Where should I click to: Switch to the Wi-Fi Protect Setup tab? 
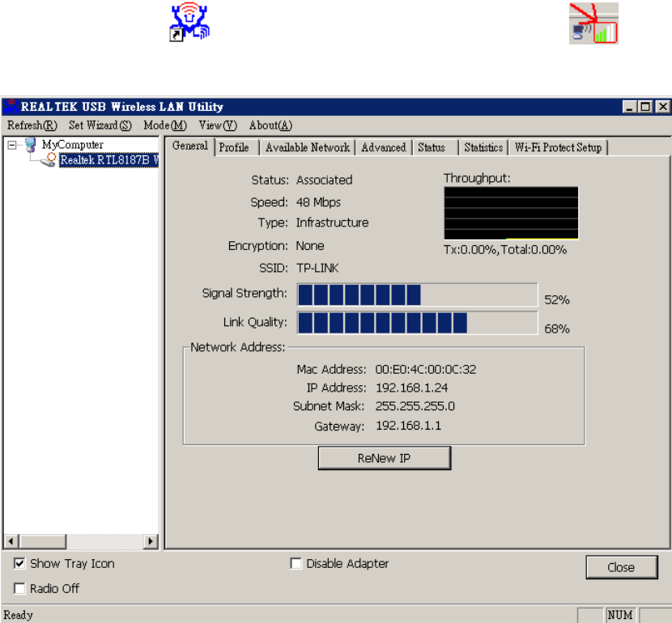click(558, 147)
